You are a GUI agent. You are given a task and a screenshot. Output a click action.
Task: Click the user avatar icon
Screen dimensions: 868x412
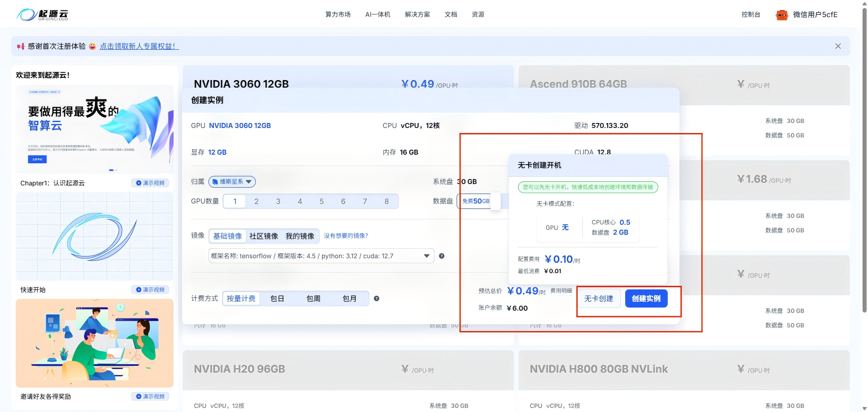click(x=782, y=15)
